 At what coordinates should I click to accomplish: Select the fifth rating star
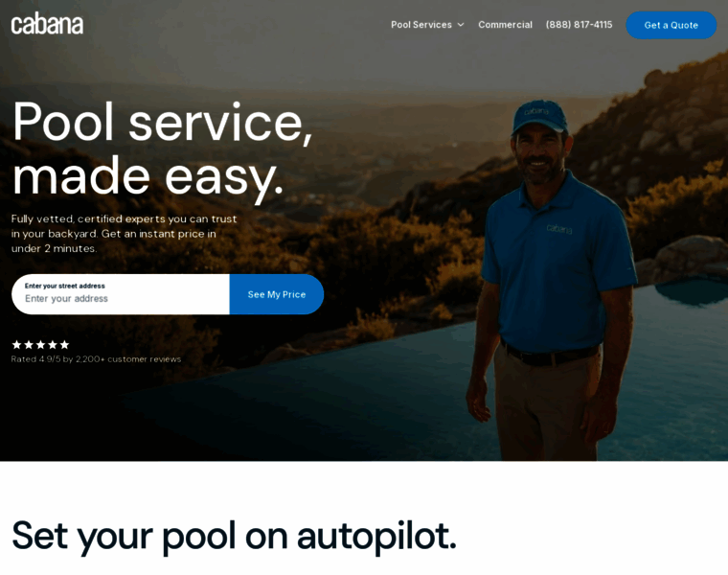[65, 345]
